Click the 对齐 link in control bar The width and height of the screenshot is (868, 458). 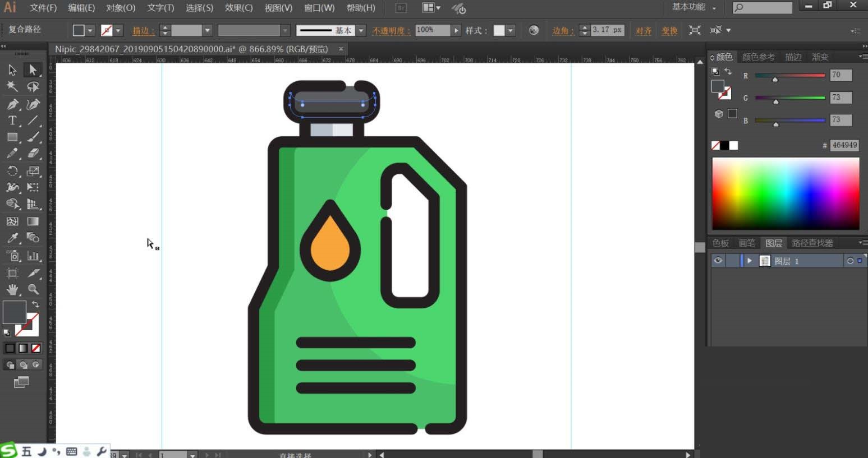(643, 30)
